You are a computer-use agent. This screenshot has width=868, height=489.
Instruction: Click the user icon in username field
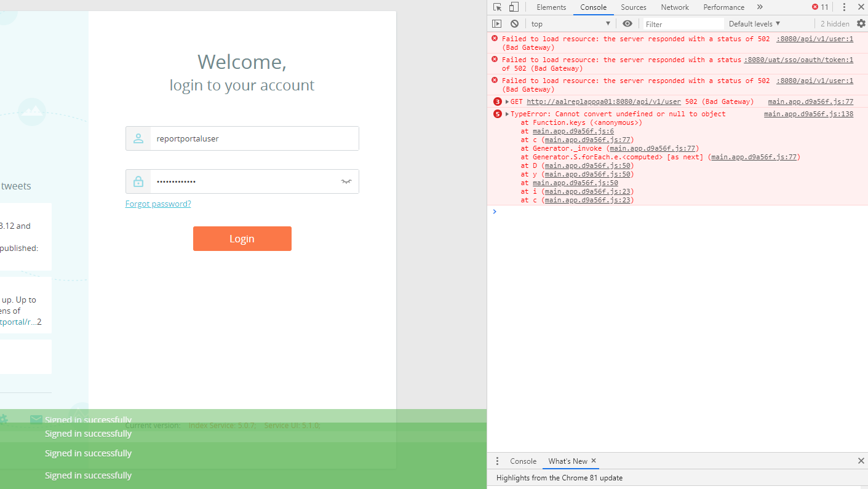tap(138, 138)
